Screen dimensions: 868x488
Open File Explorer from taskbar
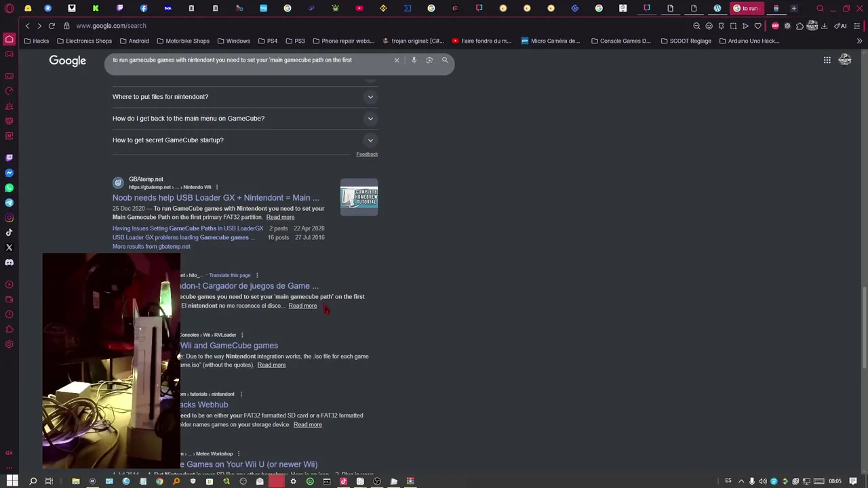[76, 481]
